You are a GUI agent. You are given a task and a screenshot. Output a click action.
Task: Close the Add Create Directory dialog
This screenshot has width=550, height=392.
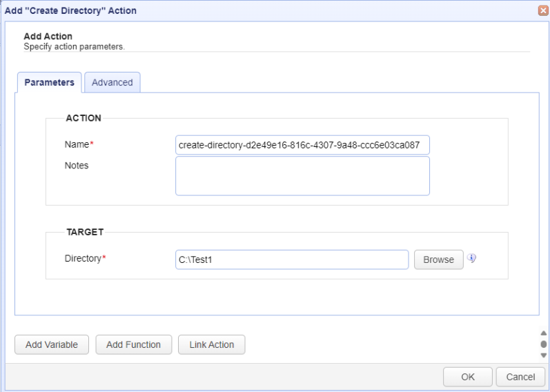543,10
